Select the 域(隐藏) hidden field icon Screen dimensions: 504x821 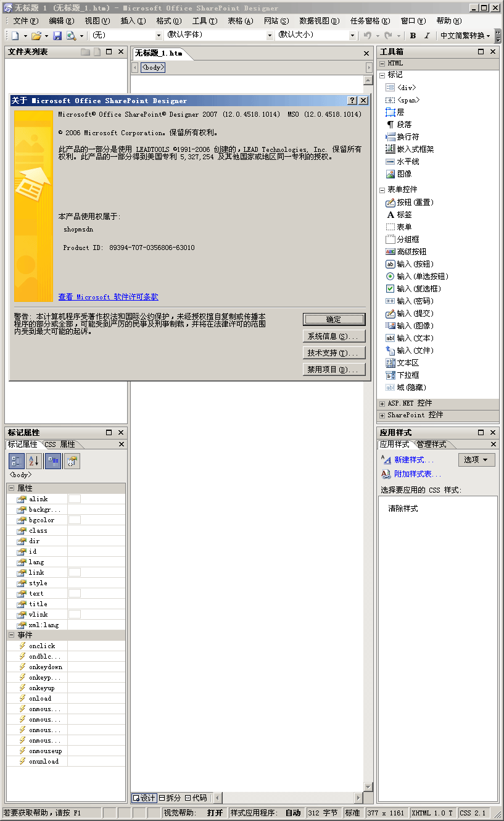coord(390,388)
